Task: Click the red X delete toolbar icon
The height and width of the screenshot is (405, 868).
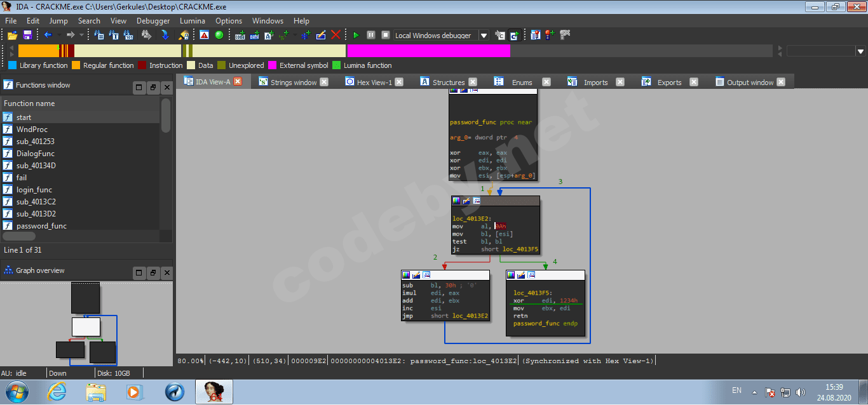Action: click(x=336, y=35)
